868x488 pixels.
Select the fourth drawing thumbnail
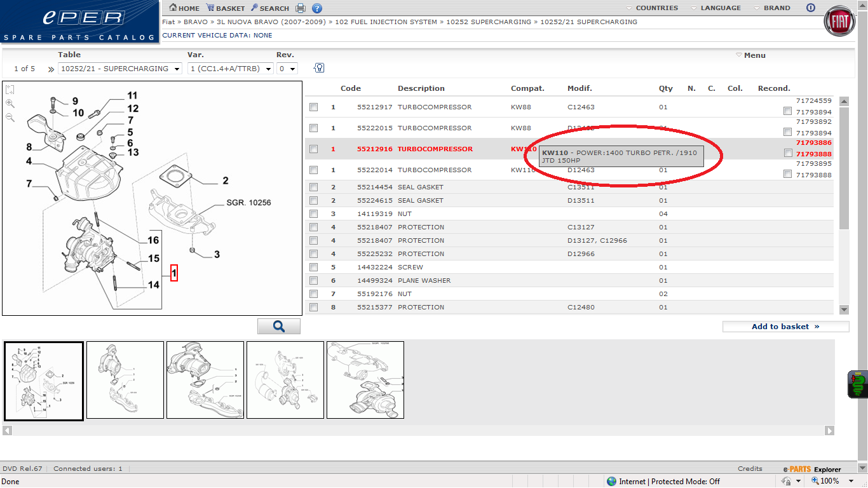click(285, 380)
